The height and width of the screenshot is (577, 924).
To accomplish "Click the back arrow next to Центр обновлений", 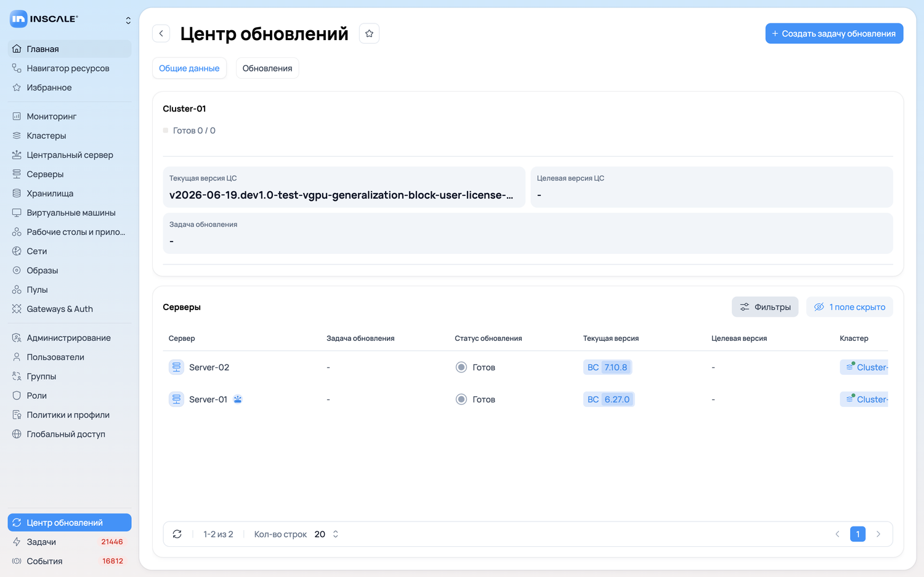I will (161, 33).
